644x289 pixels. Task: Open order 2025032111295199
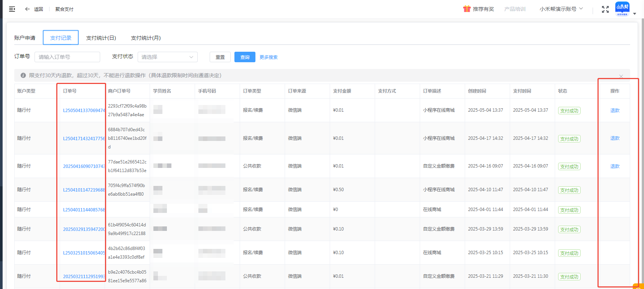tap(84, 277)
